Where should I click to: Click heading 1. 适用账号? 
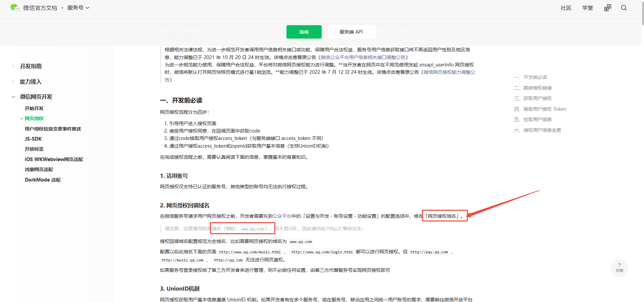[x=174, y=176]
